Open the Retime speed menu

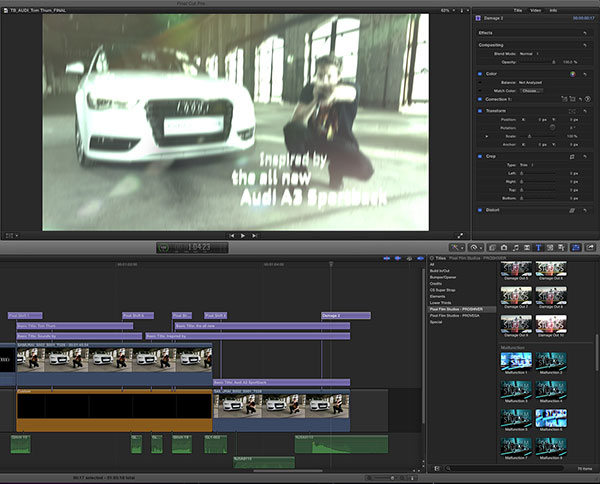click(476, 248)
